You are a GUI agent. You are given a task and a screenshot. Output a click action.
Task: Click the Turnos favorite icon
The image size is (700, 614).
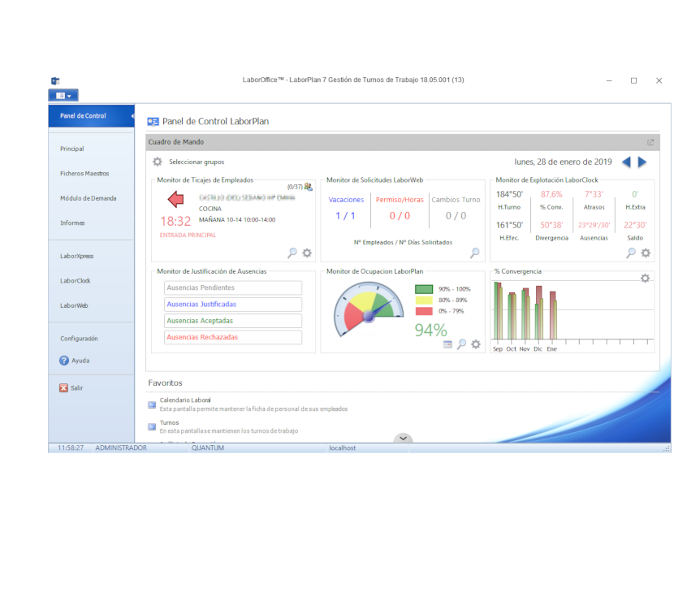pyautogui.click(x=152, y=427)
